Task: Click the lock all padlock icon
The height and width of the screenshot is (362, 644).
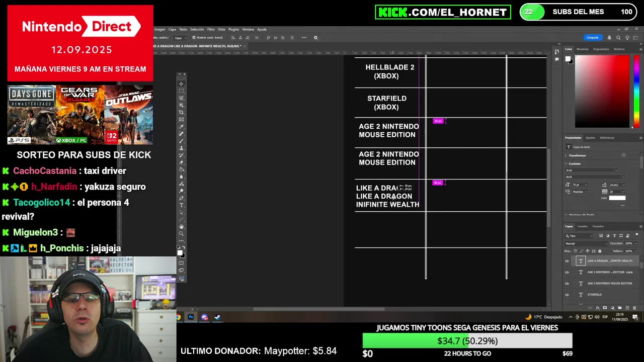Action: pyautogui.click(x=600, y=251)
